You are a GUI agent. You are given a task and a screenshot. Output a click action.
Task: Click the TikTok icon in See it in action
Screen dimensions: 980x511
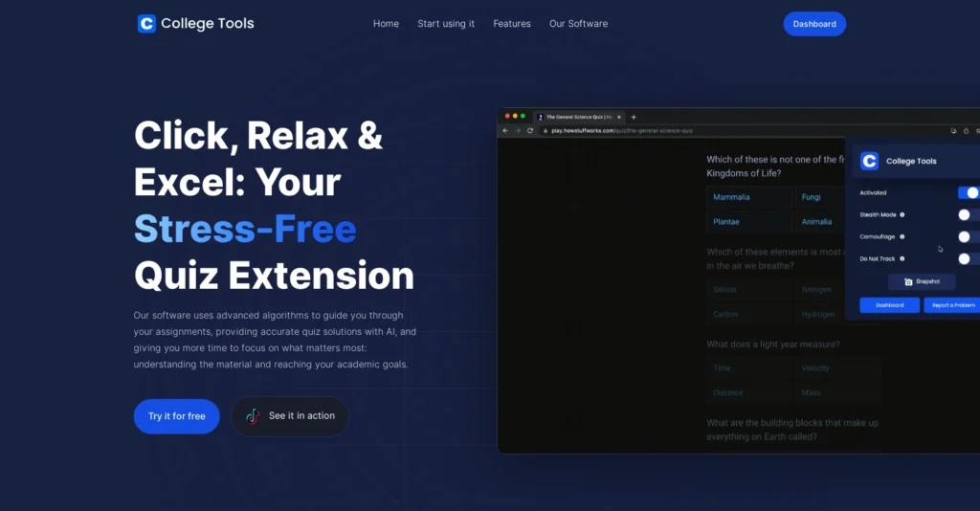253,416
